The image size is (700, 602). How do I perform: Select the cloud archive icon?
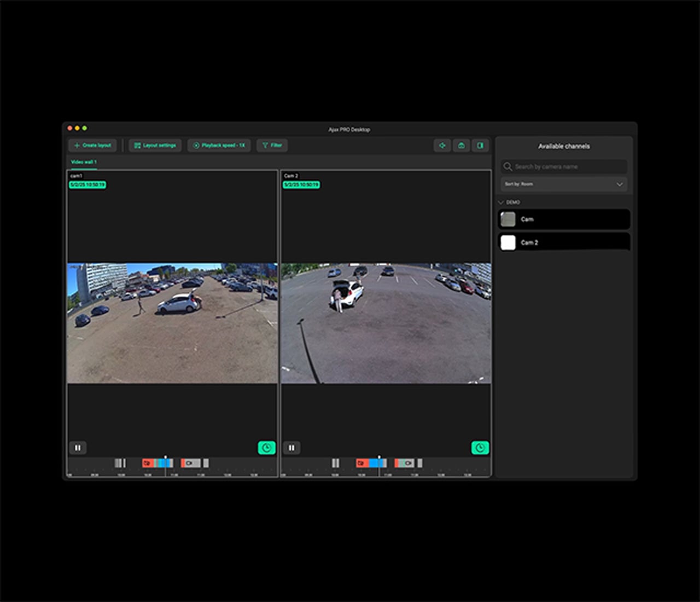click(x=461, y=145)
